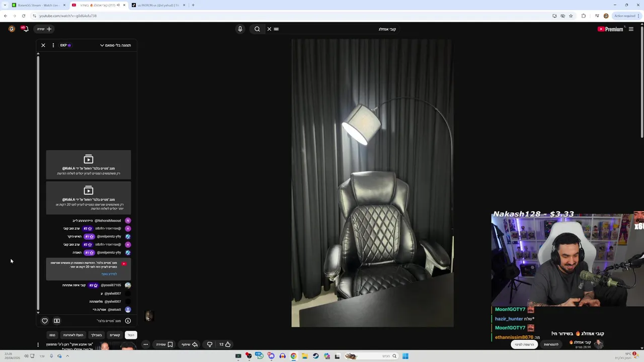Send heart reaction in chat
644x362 pixels.
45,321
